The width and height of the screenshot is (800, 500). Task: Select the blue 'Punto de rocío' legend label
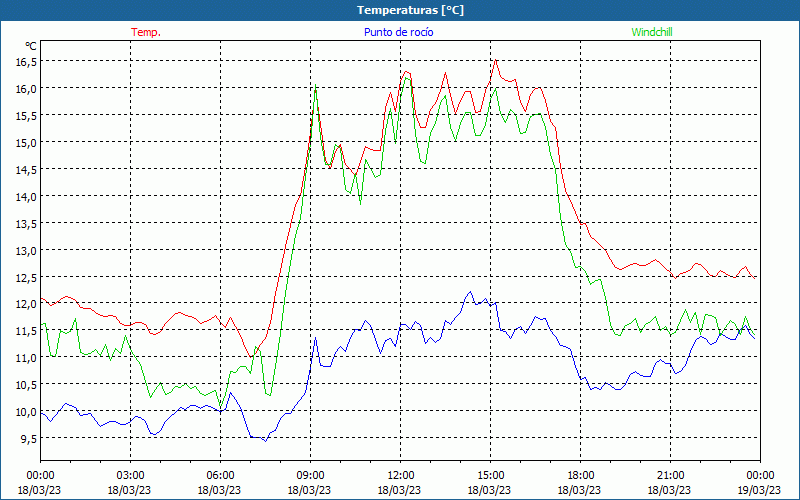click(x=398, y=32)
